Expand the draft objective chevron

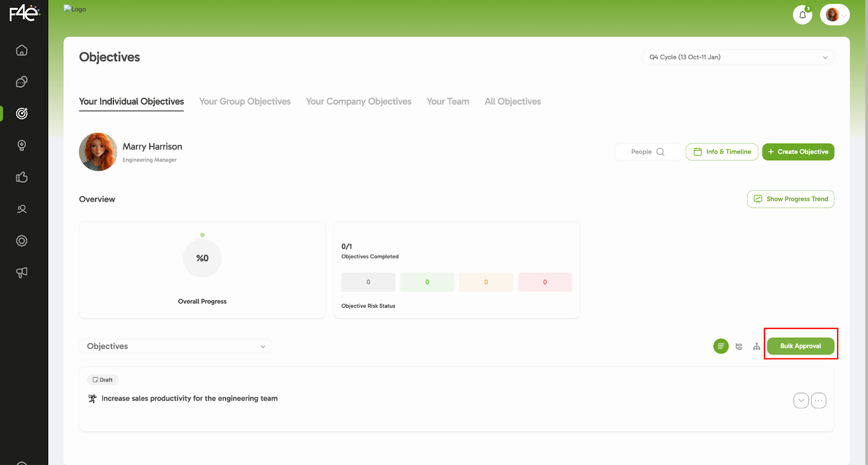pos(801,401)
